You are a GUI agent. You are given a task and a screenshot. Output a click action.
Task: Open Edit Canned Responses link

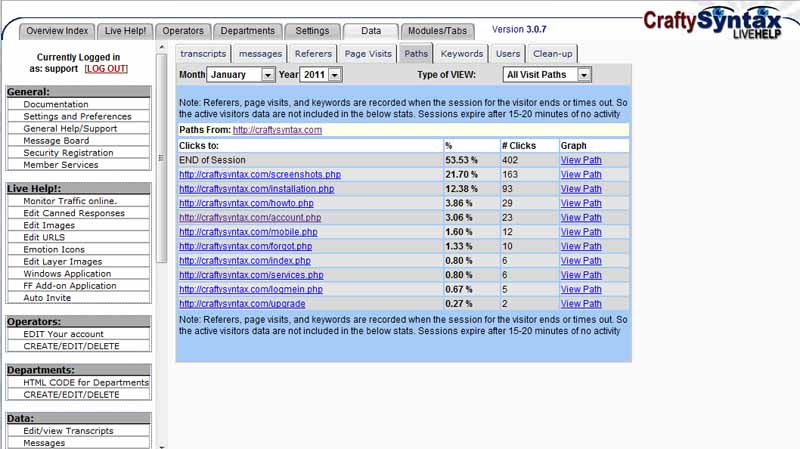coord(74,213)
